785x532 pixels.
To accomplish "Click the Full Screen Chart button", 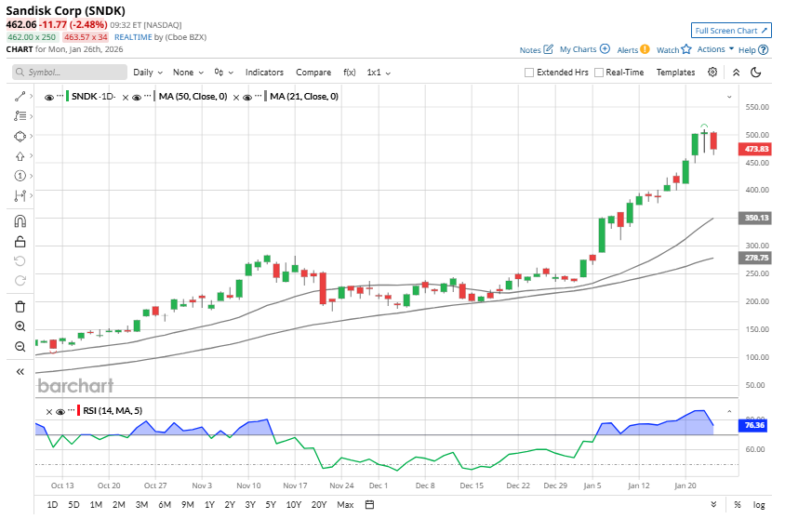I will tap(731, 31).
